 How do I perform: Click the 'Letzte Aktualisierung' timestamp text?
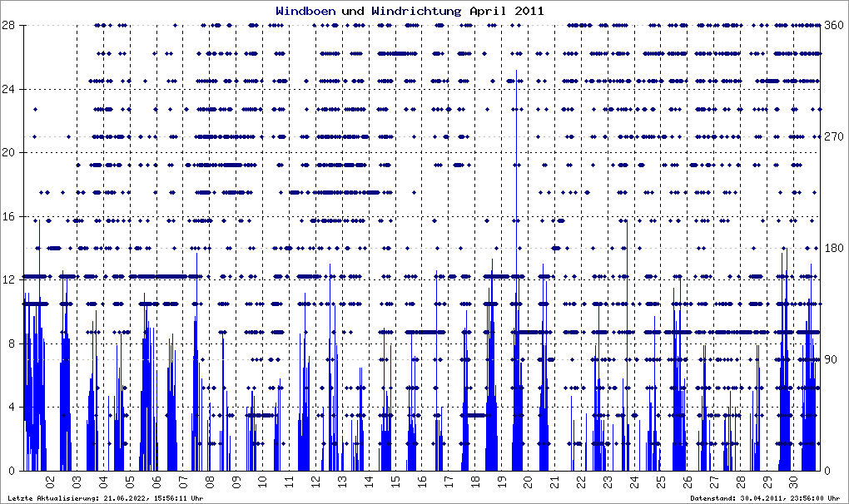tap(106, 498)
